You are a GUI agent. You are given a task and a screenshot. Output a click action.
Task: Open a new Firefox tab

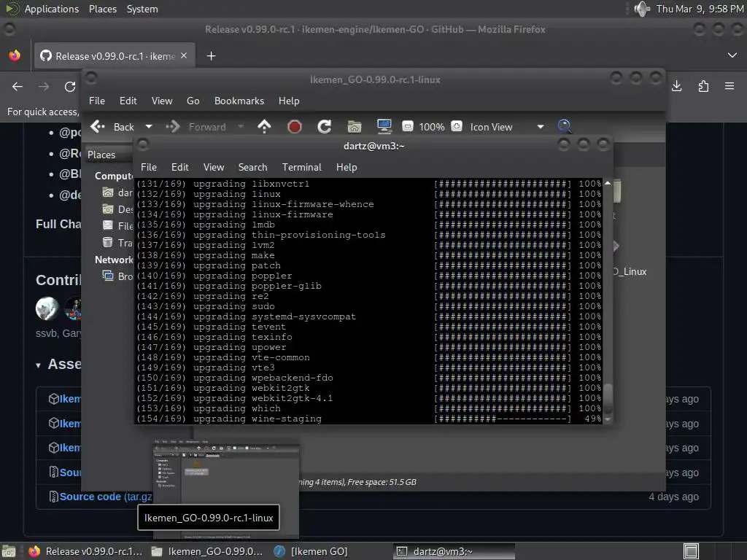pyautogui.click(x=211, y=56)
